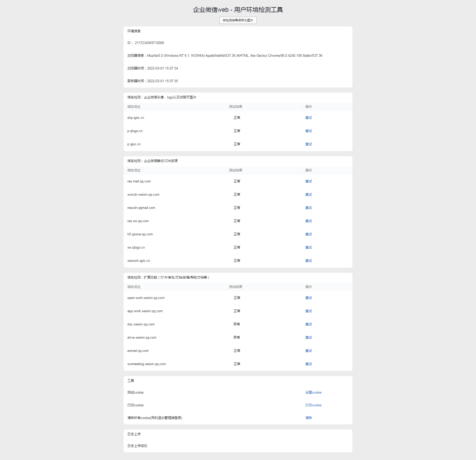The height and width of the screenshot is (460, 476).
Task: Retry the abnormal drive.weixin.qq.com test
Action: tap(308, 338)
